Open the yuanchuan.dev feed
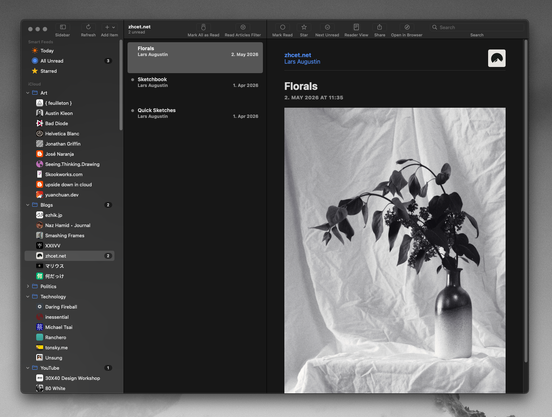This screenshot has width=552, height=417. pos(70,195)
